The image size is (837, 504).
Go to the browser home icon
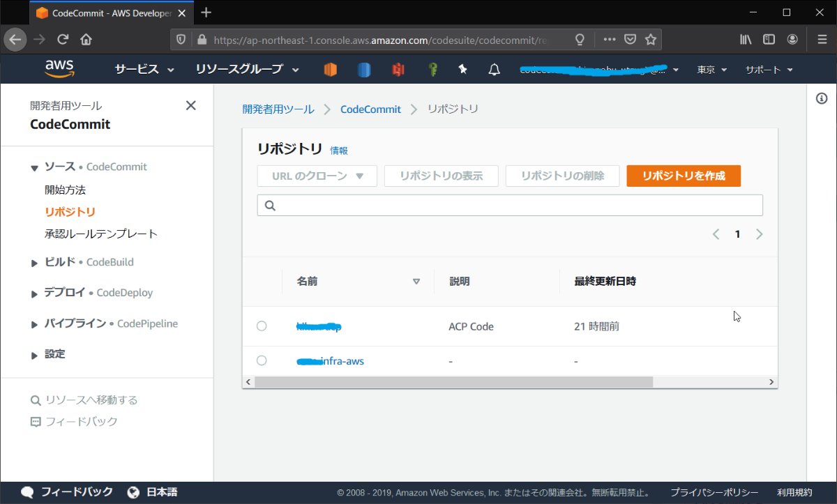(x=86, y=40)
